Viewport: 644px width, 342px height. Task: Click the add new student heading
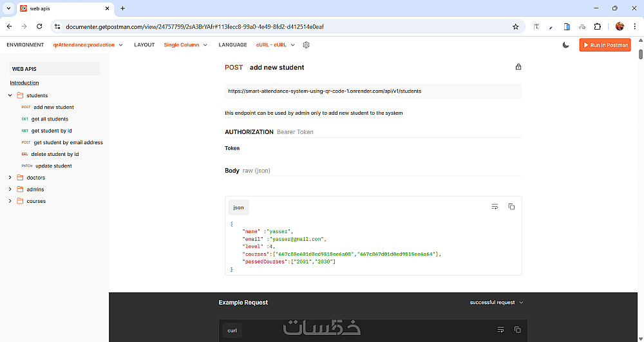click(x=277, y=68)
